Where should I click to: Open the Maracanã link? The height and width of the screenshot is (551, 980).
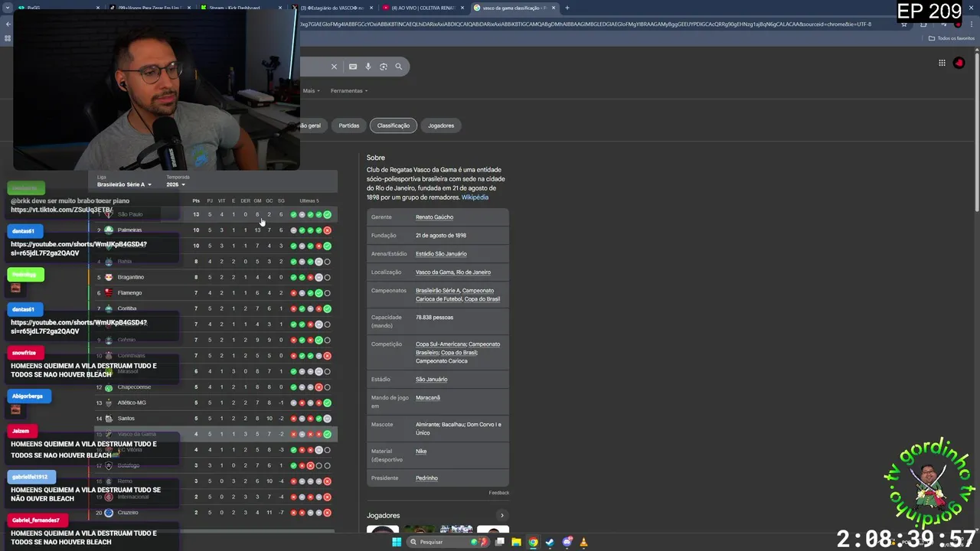click(428, 398)
